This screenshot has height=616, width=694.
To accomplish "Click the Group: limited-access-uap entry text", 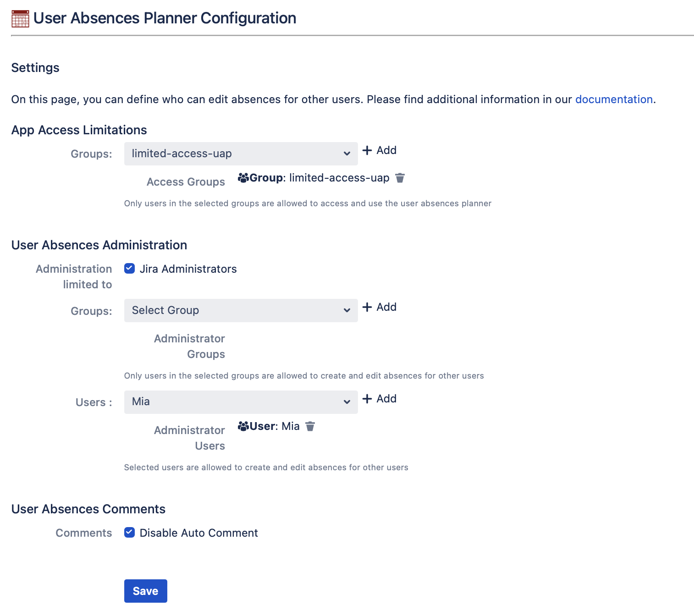I will (x=319, y=178).
